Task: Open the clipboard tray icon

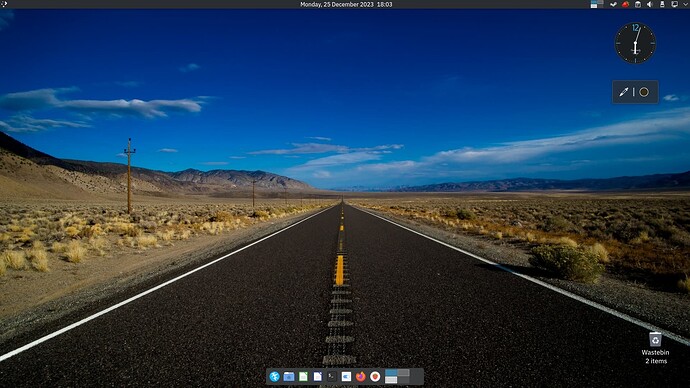Action: 638,4
